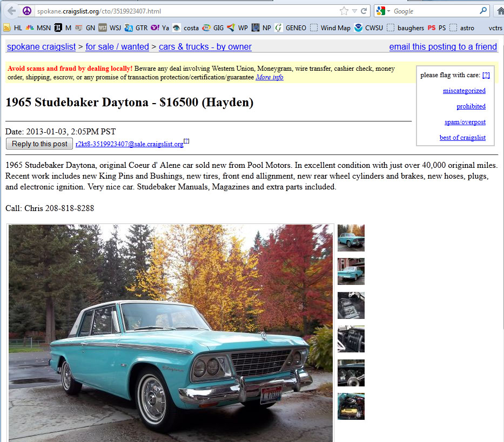The image size is (504, 442).
Task: Open the MSN bookmark
Action: tap(38, 28)
